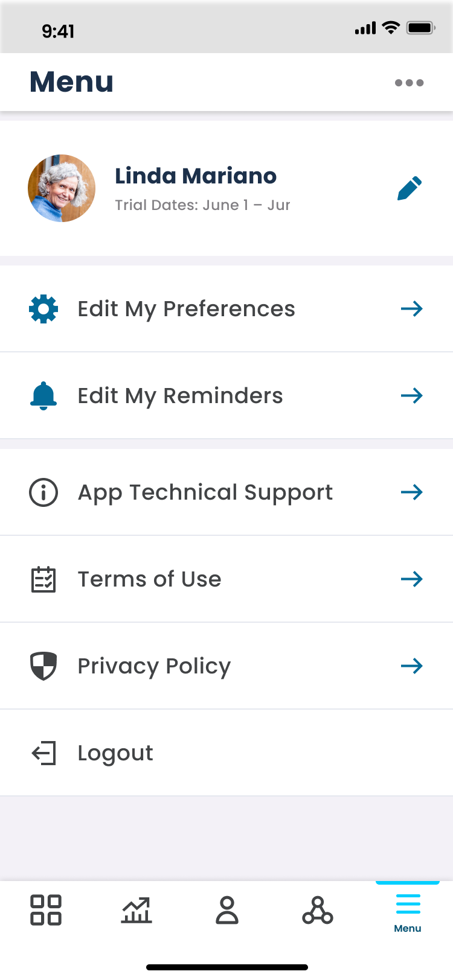Go to the person profile tab
This screenshot has height=980, width=453.
(x=227, y=910)
